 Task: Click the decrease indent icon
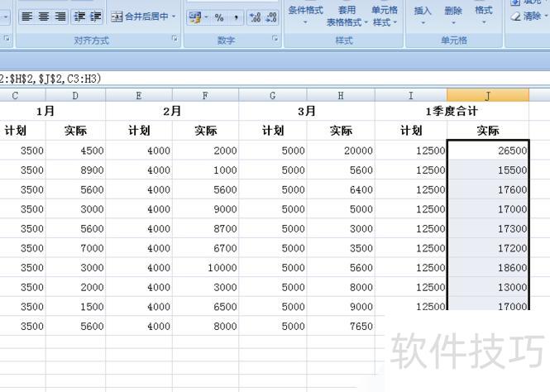(x=79, y=17)
